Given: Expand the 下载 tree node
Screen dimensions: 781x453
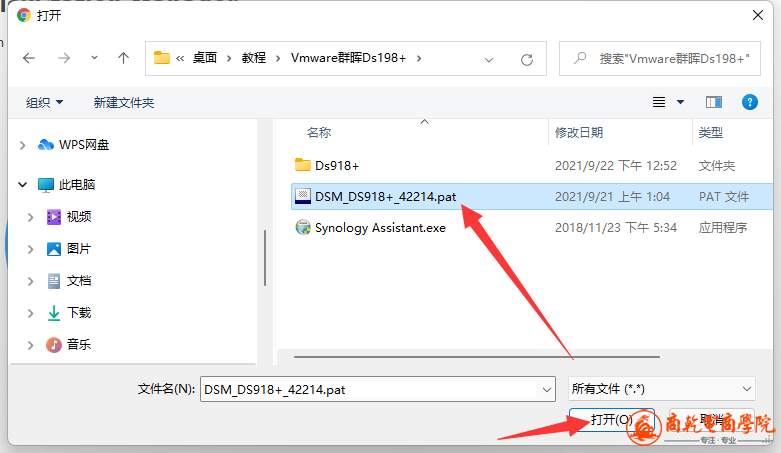Looking at the screenshot, I should coord(30,313).
